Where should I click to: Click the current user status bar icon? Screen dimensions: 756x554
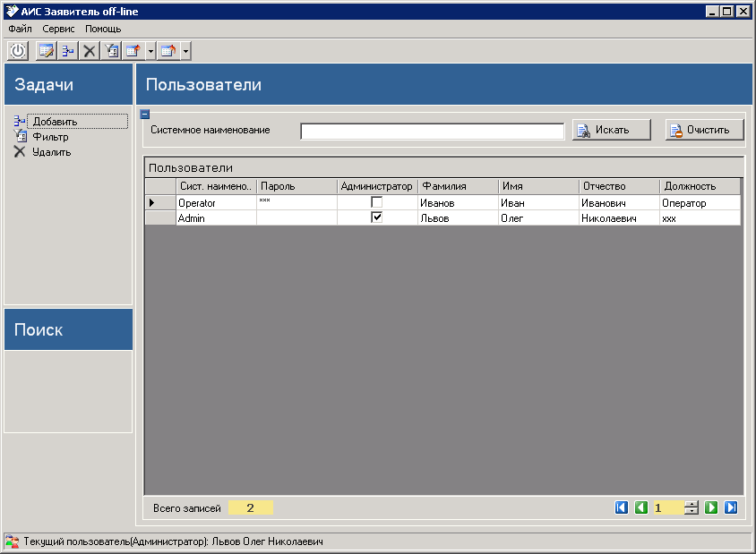pos(12,542)
